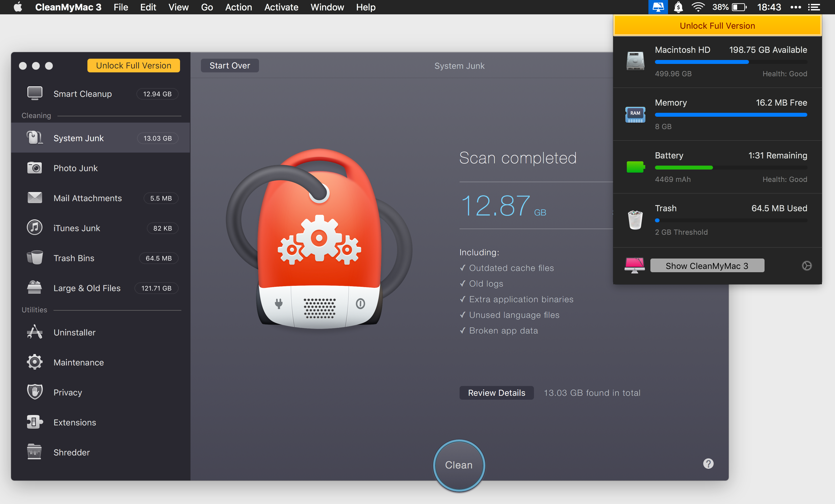The height and width of the screenshot is (504, 835).
Task: Open the Help menu
Action: pyautogui.click(x=366, y=7)
